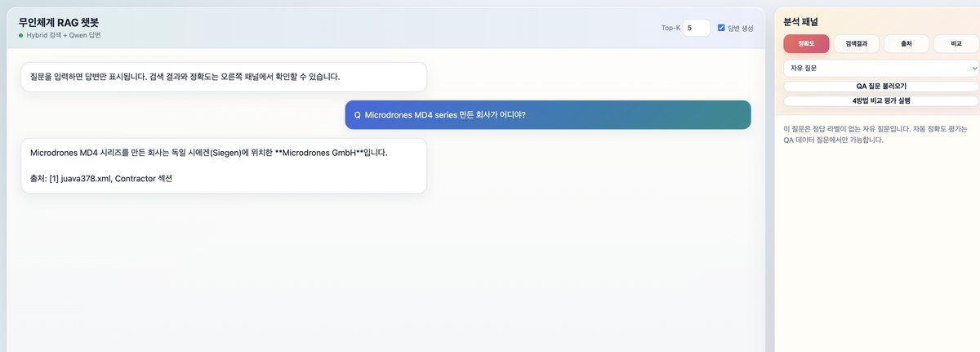Screen dimensions: 980x352
Task: Open the 검색결과 tab
Action: coord(857,44)
